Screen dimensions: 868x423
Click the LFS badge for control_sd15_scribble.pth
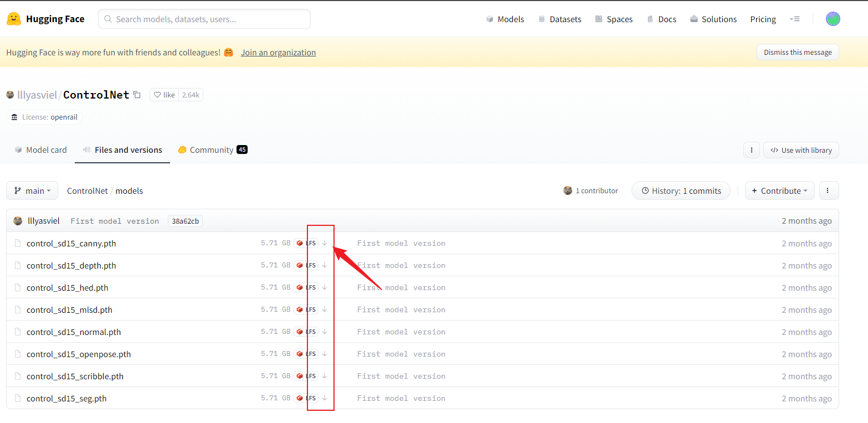(x=306, y=376)
